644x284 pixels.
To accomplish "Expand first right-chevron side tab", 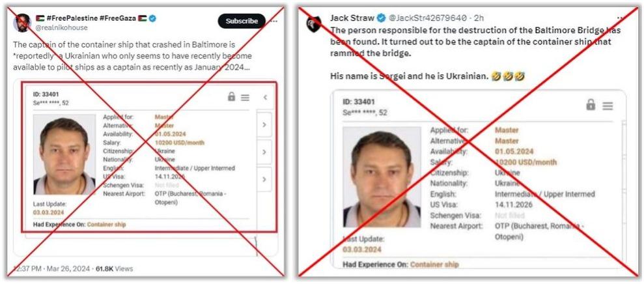I will click(264, 124).
